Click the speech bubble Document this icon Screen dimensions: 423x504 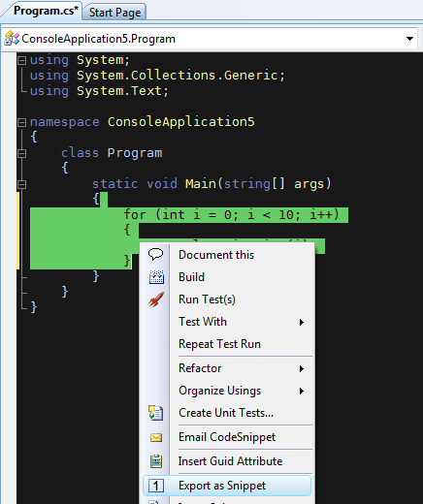click(x=155, y=254)
